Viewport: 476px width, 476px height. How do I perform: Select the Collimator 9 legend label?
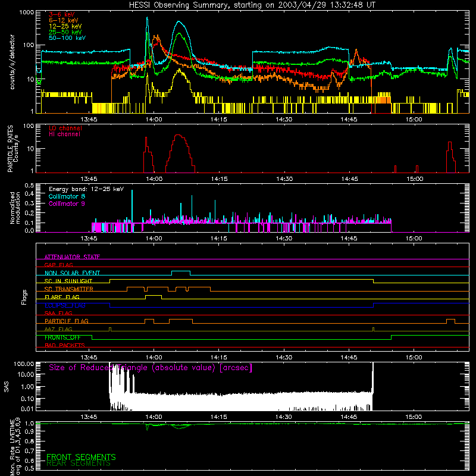(67, 203)
